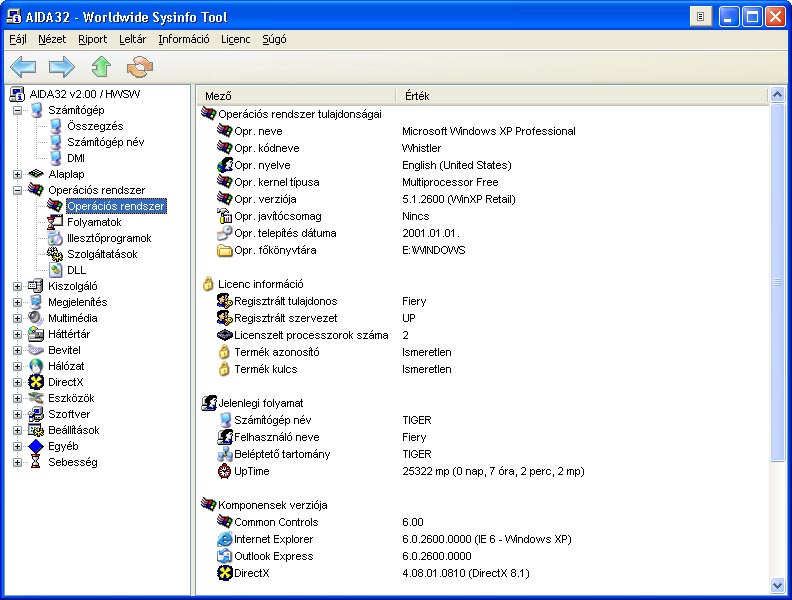The height and width of the screenshot is (600, 792).
Task: Click the DirectX icon in the tree
Action: [x=36, y=382]
